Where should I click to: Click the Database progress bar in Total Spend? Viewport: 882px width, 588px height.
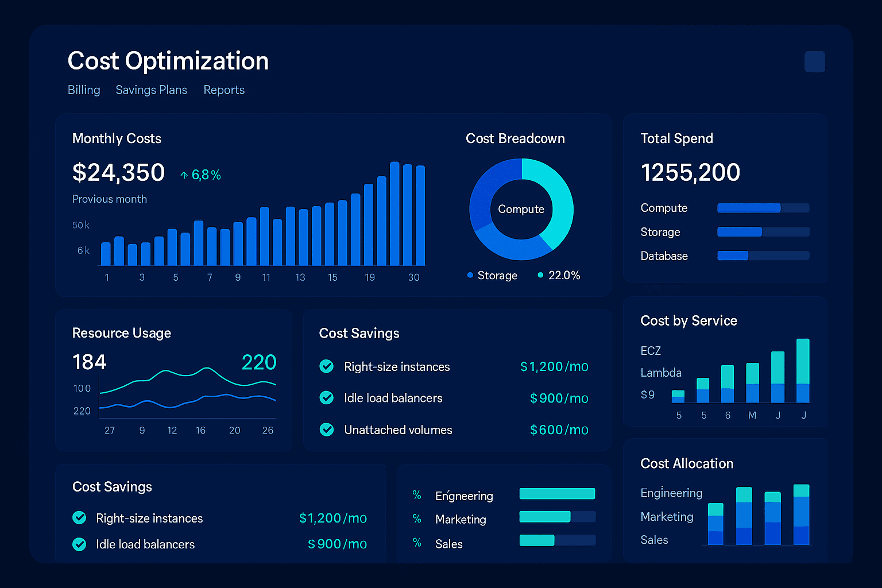[x=763, y=256]
